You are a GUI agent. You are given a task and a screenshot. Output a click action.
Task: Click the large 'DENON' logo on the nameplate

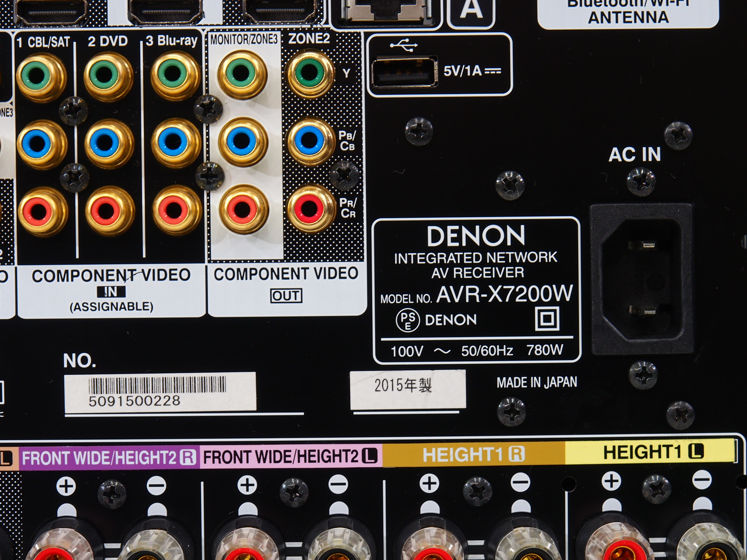pos(476,236)
